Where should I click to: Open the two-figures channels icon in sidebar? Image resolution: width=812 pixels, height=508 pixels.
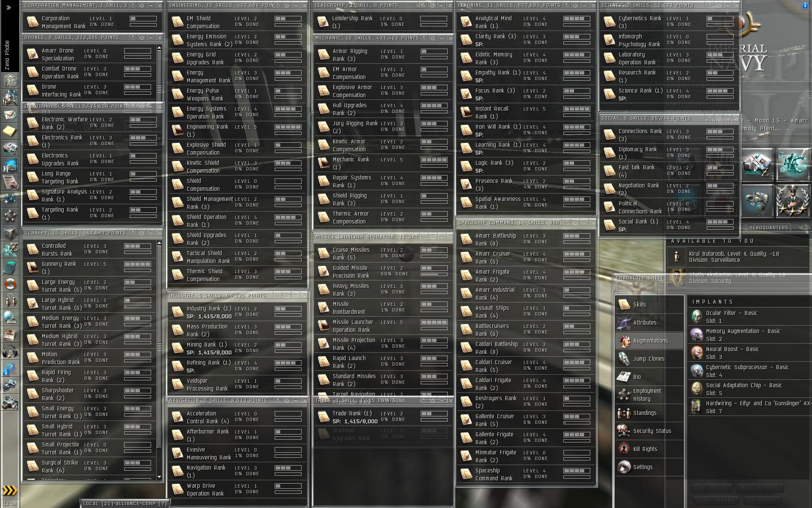pos(10,301)
